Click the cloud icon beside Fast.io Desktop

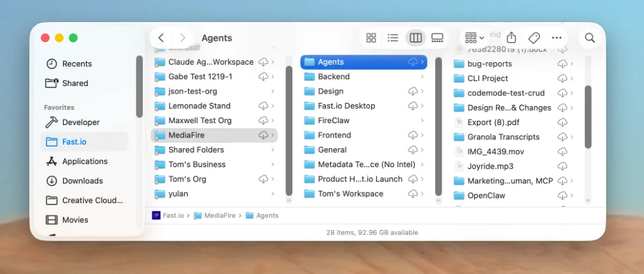click(413, 106)
